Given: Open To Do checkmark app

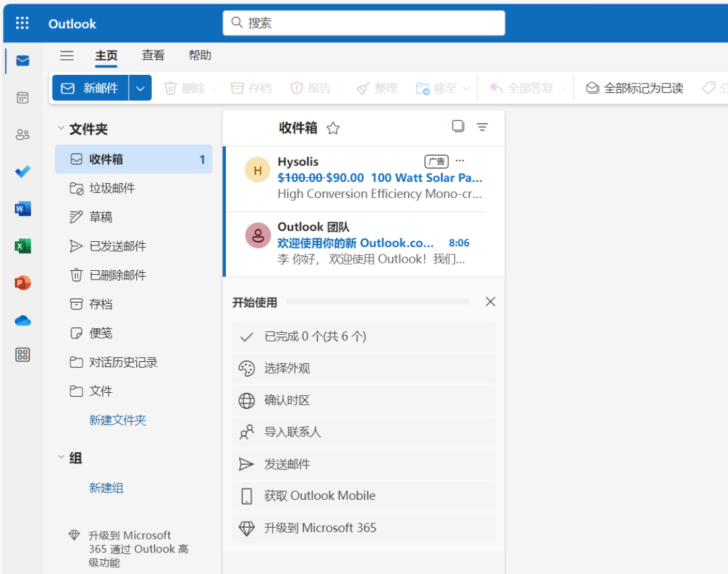Looking at the screenshot, I should click(22, 172).
